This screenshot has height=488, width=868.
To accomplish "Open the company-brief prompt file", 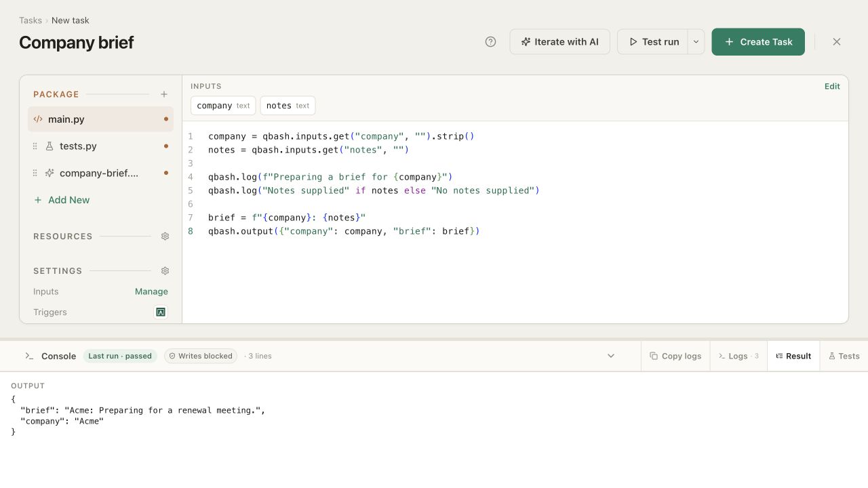I will [100, 174].
